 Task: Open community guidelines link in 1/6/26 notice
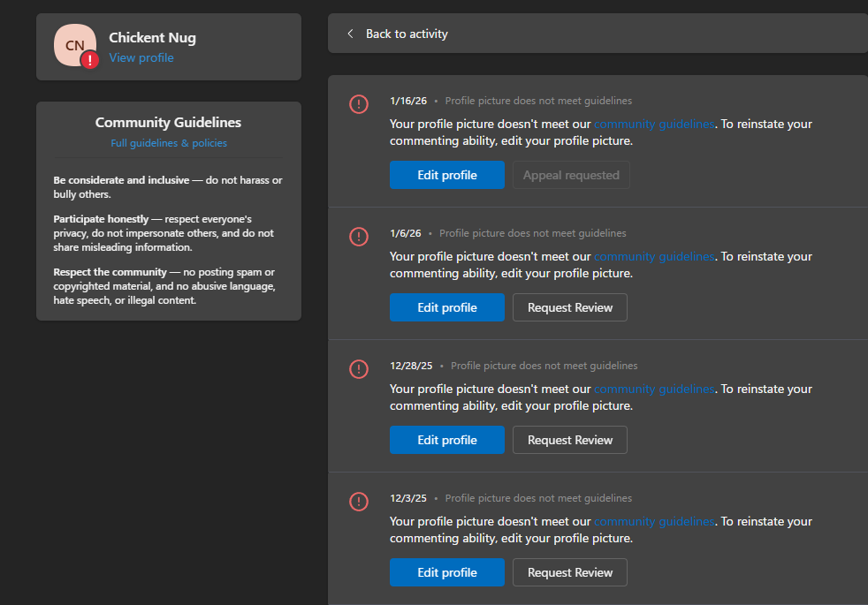click(x=654, y=257)
